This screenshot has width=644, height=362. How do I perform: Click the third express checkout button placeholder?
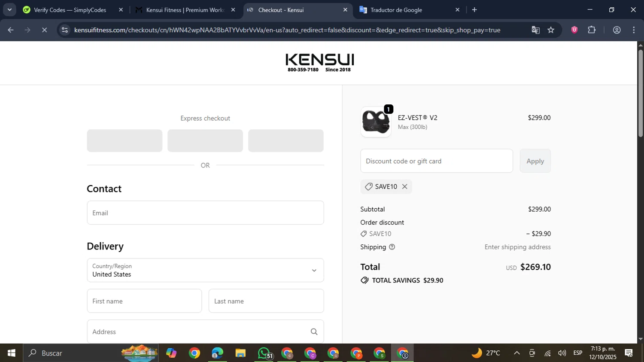286,140
